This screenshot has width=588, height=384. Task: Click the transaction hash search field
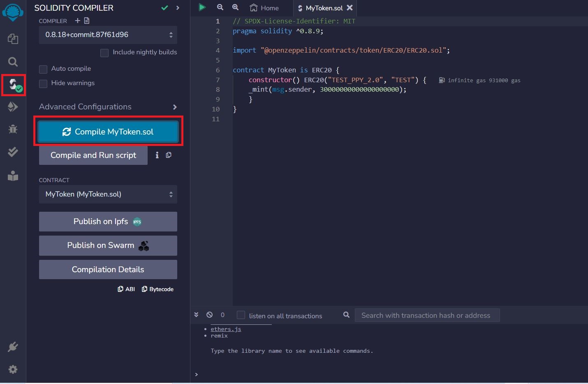pyautogui.click(x=427, y=315)
